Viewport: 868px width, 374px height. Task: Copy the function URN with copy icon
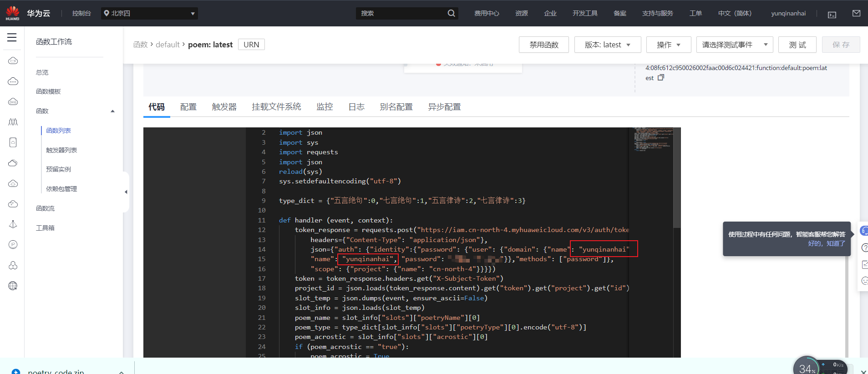pyautogui.click(x=661, y=77)
